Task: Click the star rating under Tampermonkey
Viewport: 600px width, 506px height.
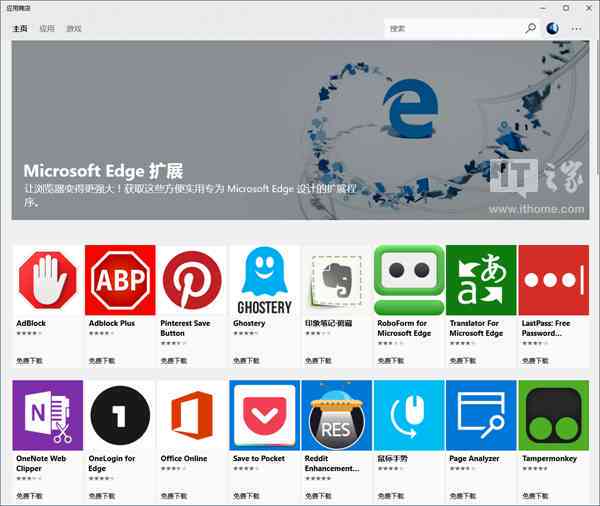Action: point(535,468)
